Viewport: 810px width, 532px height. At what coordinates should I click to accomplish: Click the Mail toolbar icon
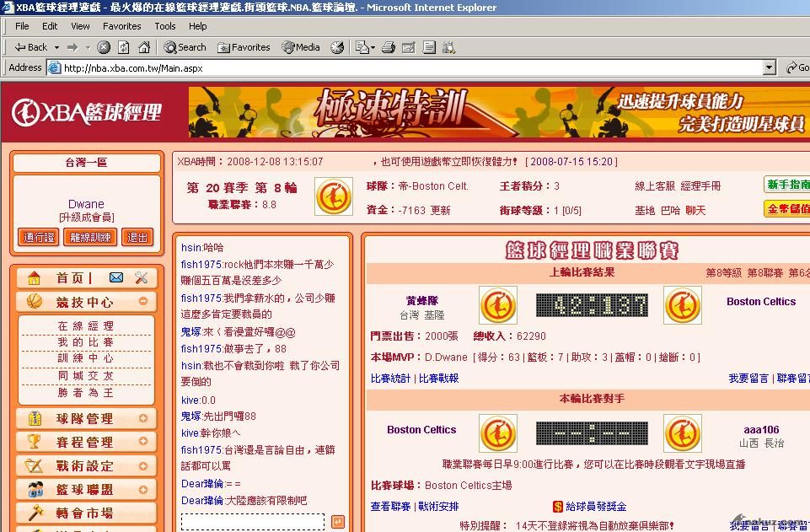tap(362, 47)
